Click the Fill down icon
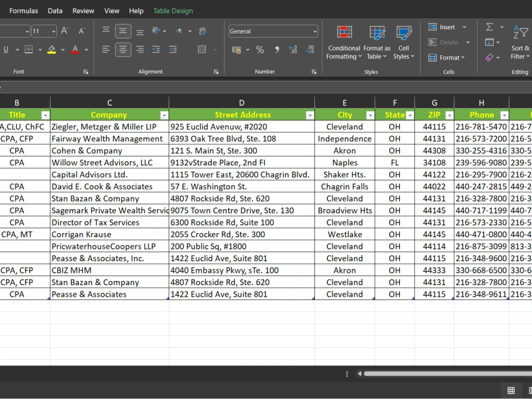Image resolution: width=532 pixels, height=399 pixels. (489, 43)
